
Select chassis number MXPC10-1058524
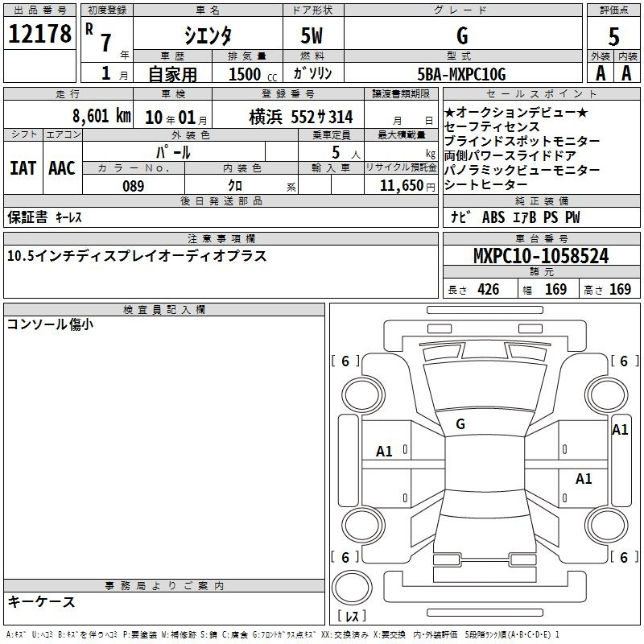pos(540,256)
